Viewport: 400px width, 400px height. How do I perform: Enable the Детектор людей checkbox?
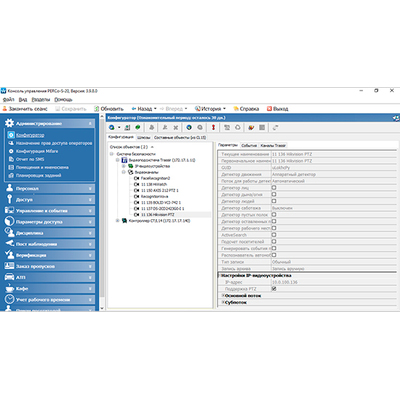274,201
